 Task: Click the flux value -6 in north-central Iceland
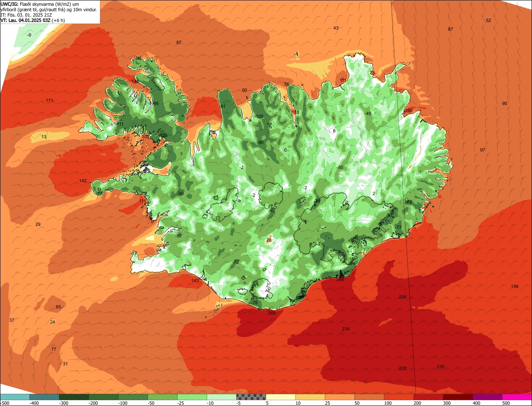click(285, 150)
